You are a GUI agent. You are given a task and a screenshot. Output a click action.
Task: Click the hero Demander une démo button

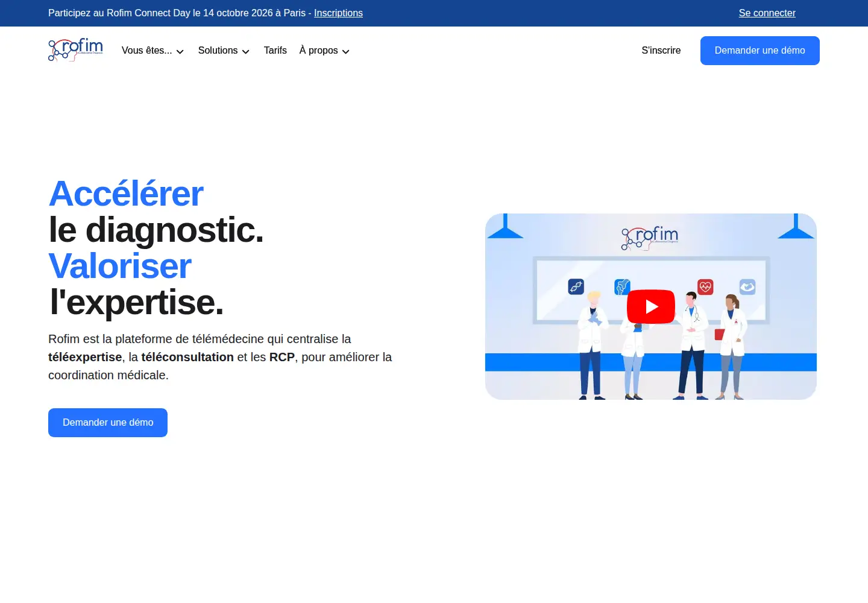[108, 423]
